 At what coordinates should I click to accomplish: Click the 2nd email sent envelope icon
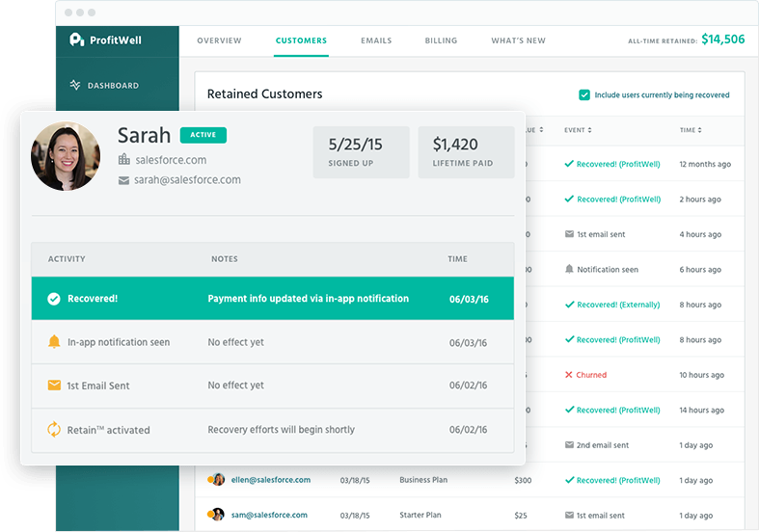(x=569, y=445)
